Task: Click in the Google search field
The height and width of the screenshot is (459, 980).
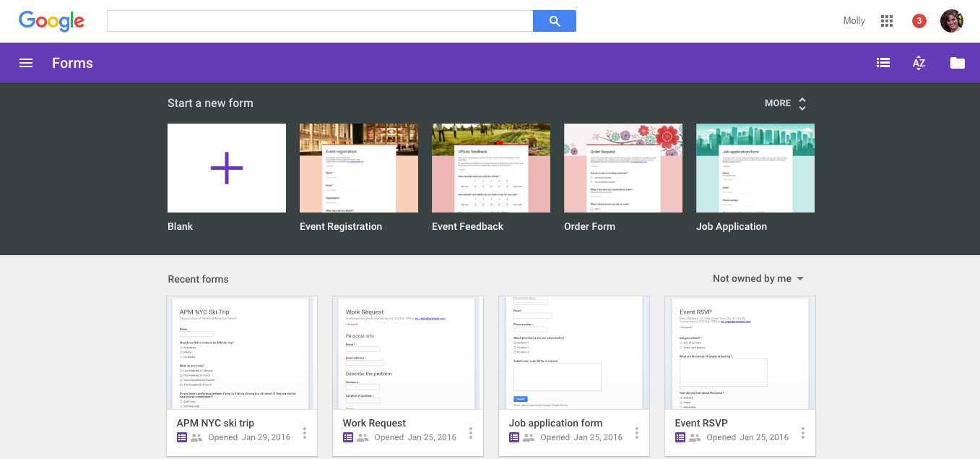Action: (320, 21)
